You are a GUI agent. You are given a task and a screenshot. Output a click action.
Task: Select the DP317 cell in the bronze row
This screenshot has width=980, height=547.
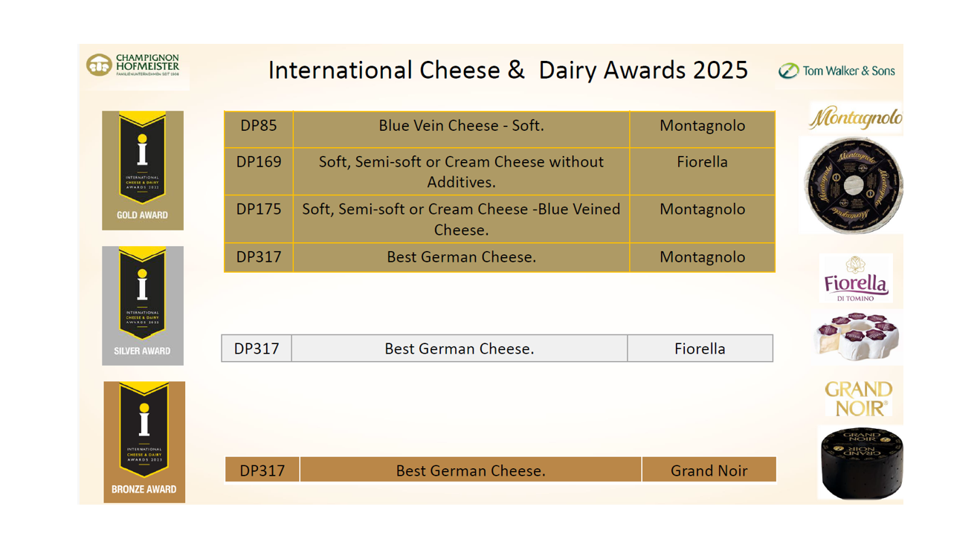click(262, 470)
